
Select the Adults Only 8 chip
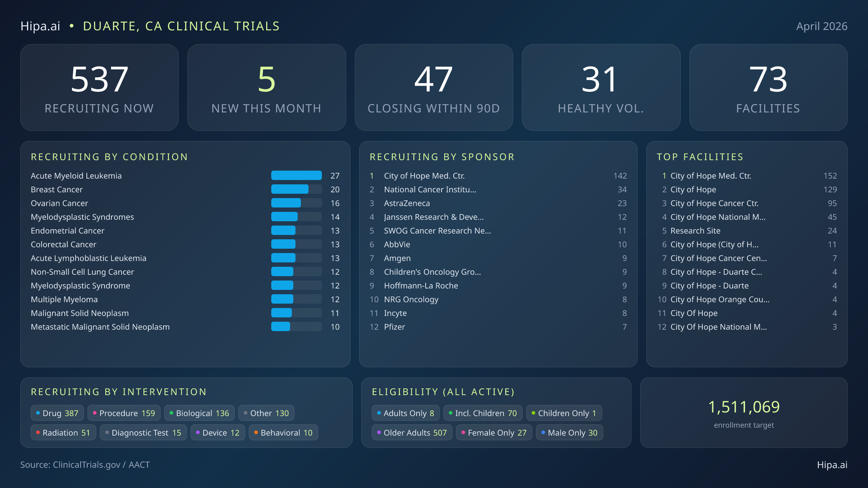click(406, 413)
